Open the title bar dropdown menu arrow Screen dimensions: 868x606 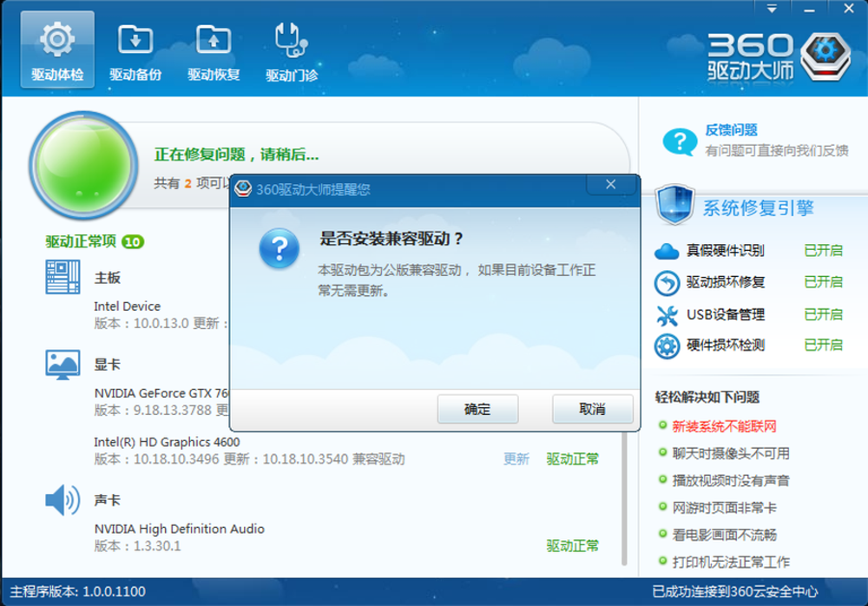772,9
